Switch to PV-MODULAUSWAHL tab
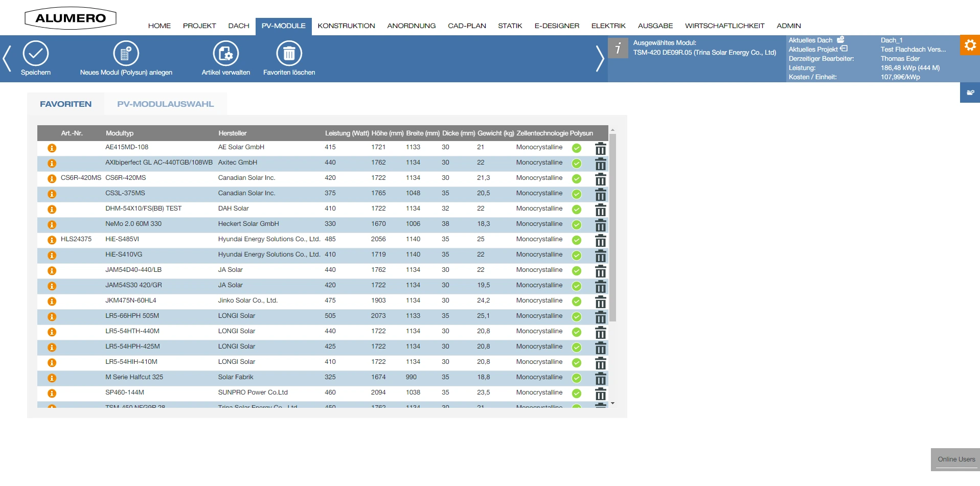This screenshot has height=486, width=980. 165,104
